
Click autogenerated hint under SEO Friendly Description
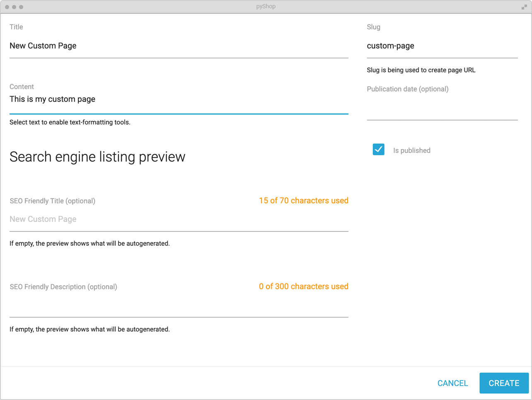click(x=89, y=330)
